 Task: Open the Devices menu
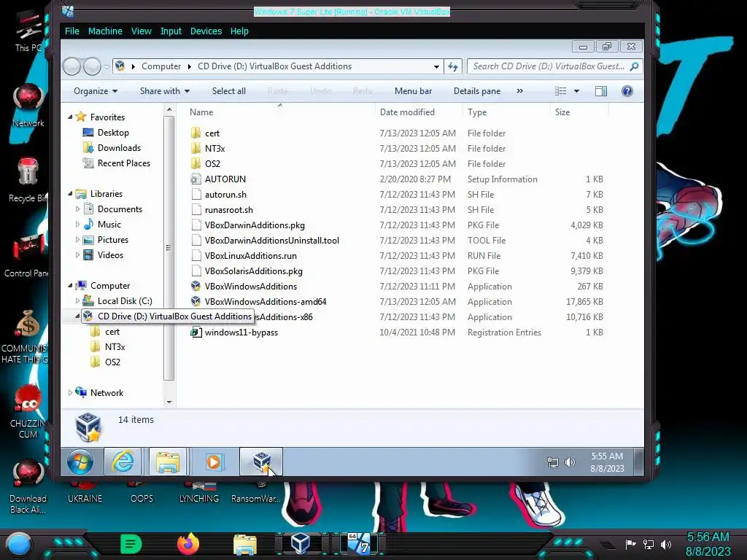206,31
